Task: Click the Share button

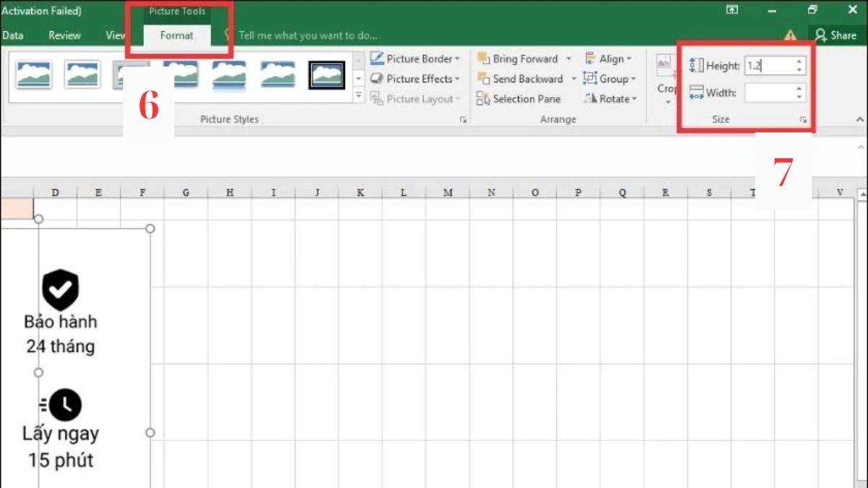Action: point(836,35)
